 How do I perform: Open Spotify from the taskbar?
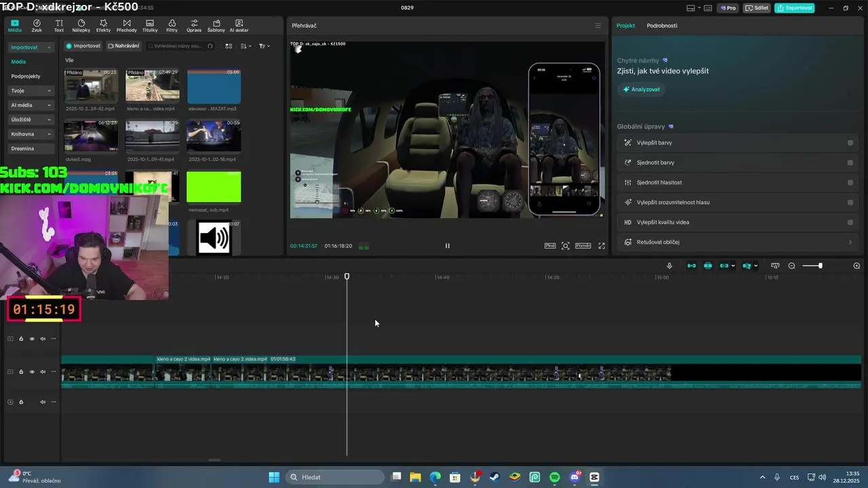[x=555, y=477]
